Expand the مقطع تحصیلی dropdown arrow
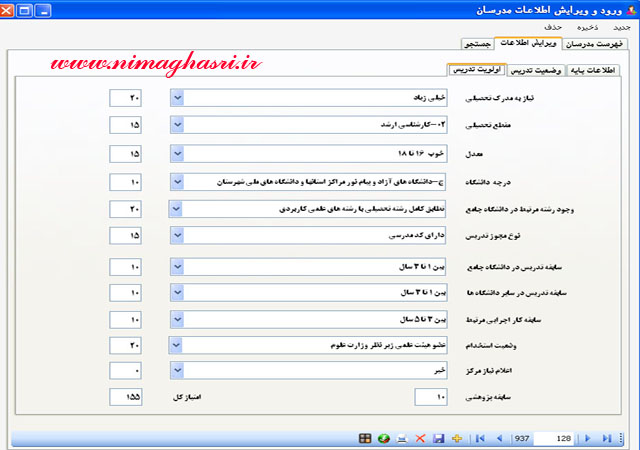 click(x=177, y=126)
